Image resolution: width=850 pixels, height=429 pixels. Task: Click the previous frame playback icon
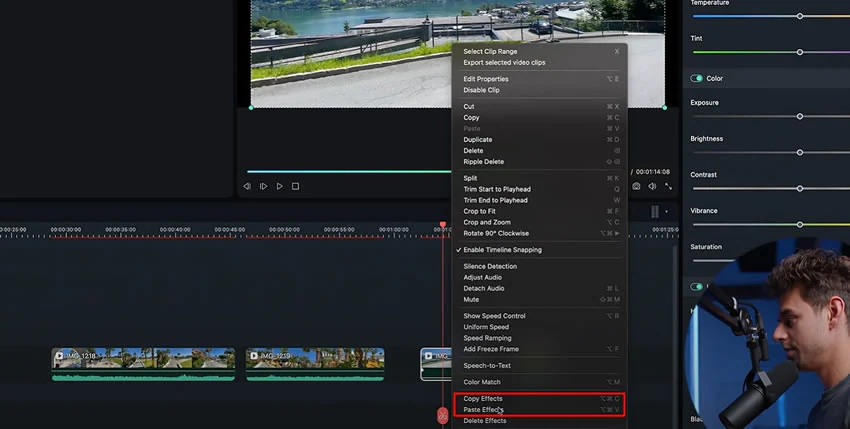[247, 186]
